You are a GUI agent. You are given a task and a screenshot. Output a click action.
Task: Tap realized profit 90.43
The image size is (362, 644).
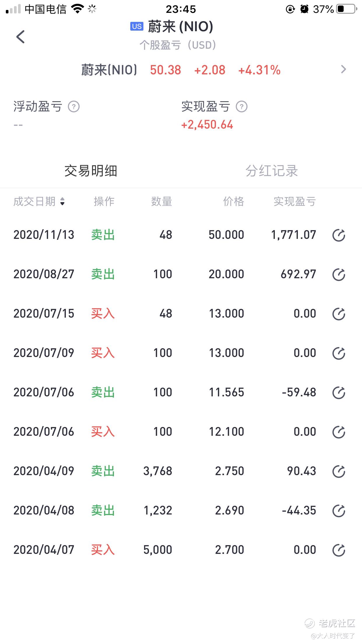302,471
